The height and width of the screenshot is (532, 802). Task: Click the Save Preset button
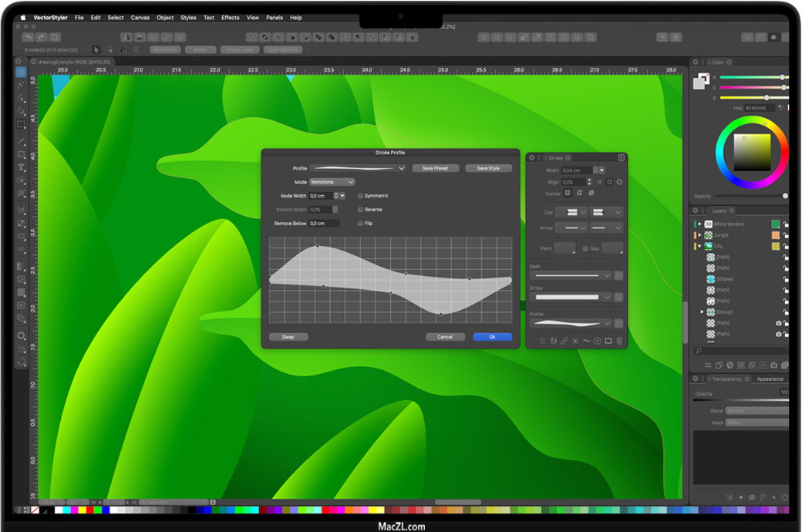(x=435, y=168)
